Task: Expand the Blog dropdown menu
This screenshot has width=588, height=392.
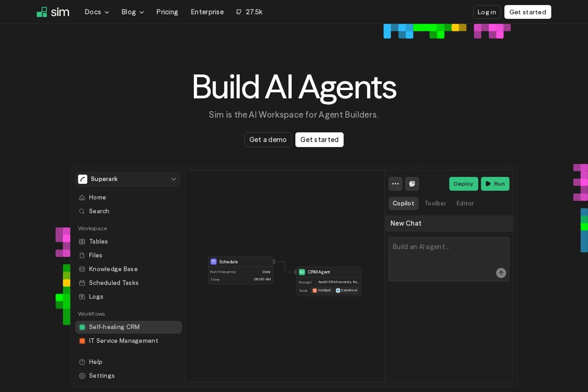Action: point(133,12)
